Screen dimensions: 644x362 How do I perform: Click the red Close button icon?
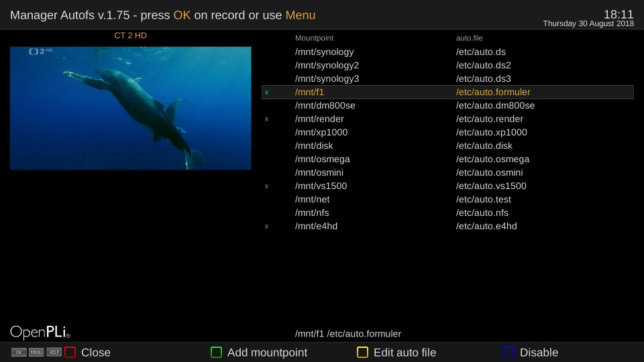pyautogui.click(x=70, y=352)
